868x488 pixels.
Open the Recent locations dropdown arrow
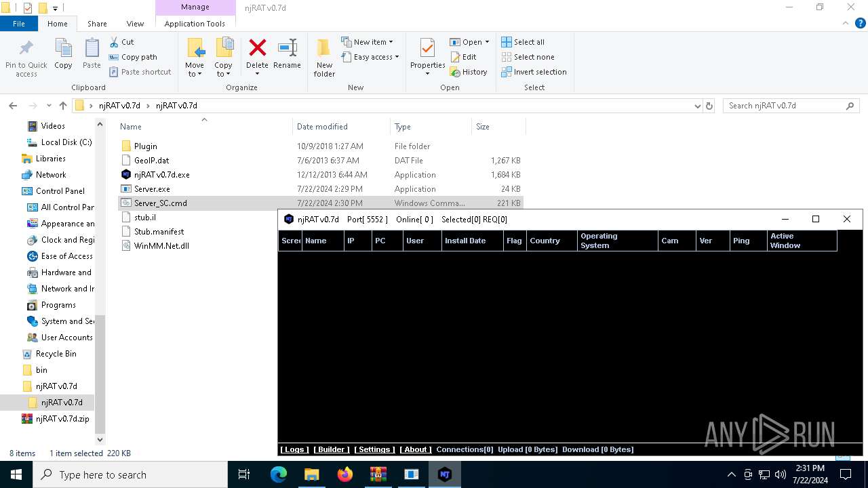click(x=49, y=106)
